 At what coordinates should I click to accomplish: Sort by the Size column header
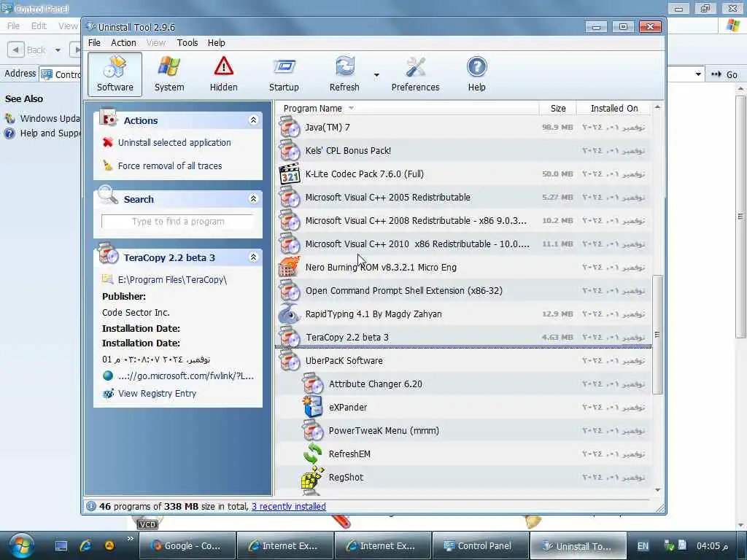[x=558, y=108]
